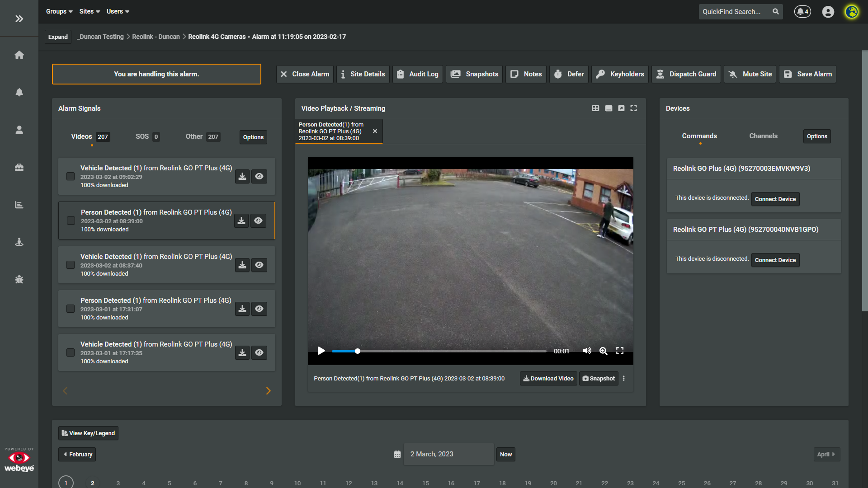View the 17:31:07 Person Detected clip
This screenshot has height=488, width=868.
coord(259,309)
